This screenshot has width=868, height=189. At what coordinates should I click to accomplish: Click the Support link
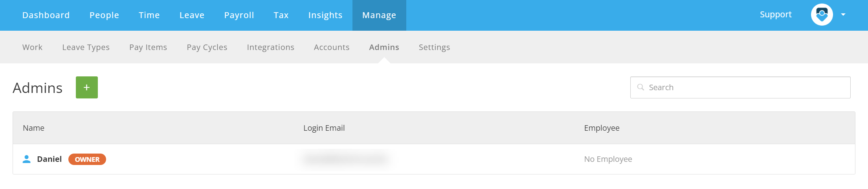coord(776,15)
